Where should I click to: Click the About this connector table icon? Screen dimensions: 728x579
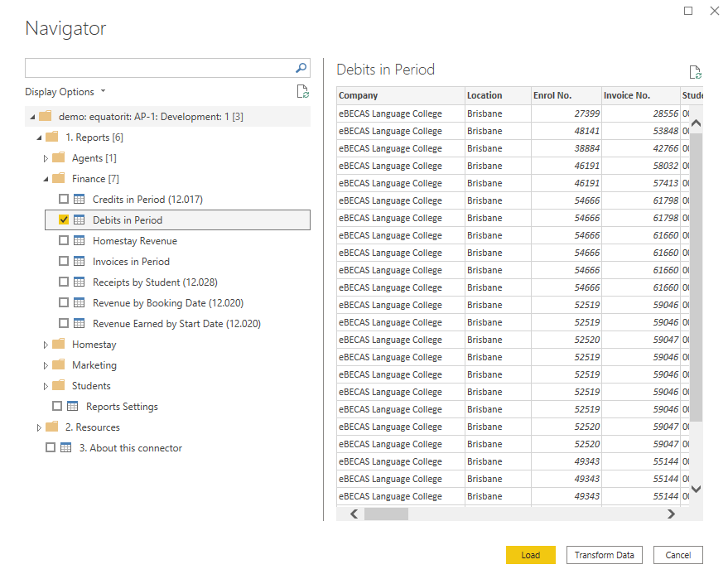pos(66,448)
